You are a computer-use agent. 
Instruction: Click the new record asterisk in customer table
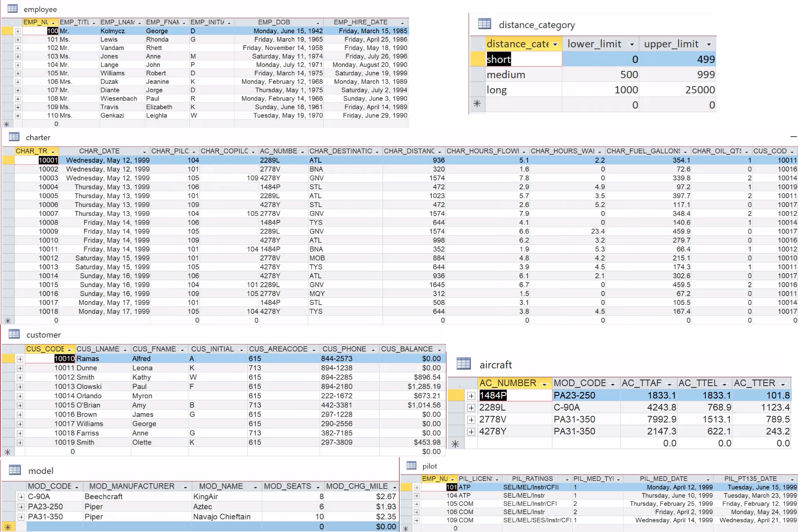[7, 451]
